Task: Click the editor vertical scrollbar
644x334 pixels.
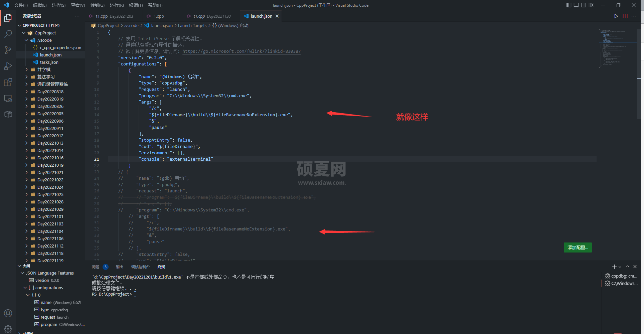Action: [x=639, y=75]
